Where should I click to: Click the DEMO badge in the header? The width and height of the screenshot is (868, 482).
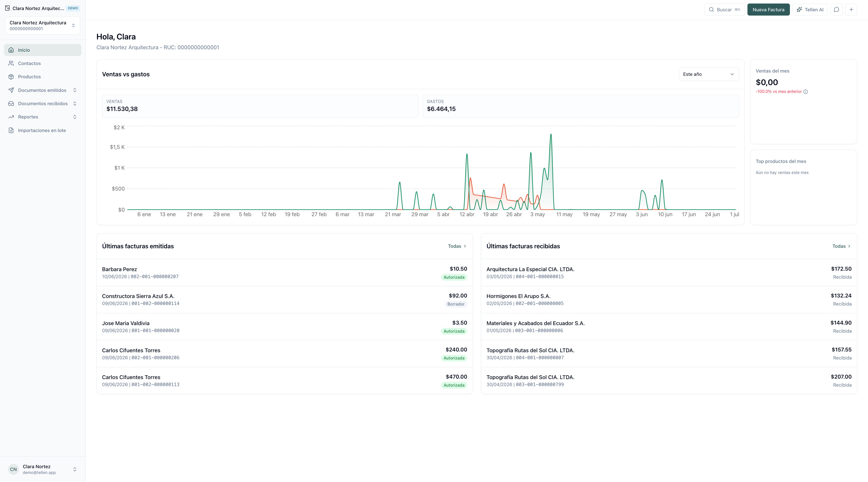pos(73,8)
